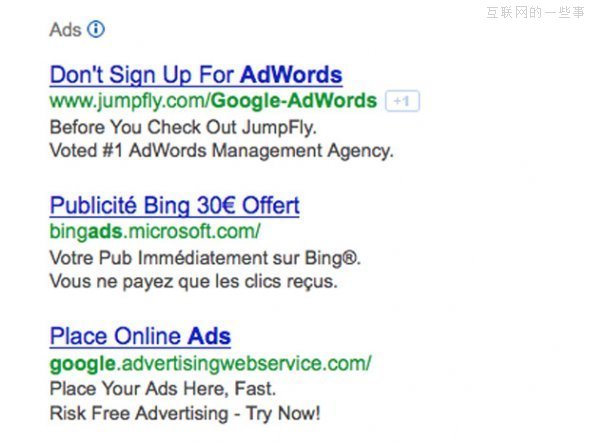Click the google.advertisingwebservice.com green URL
This screenshot has height=443, width=590.
[x=211, y=364]
